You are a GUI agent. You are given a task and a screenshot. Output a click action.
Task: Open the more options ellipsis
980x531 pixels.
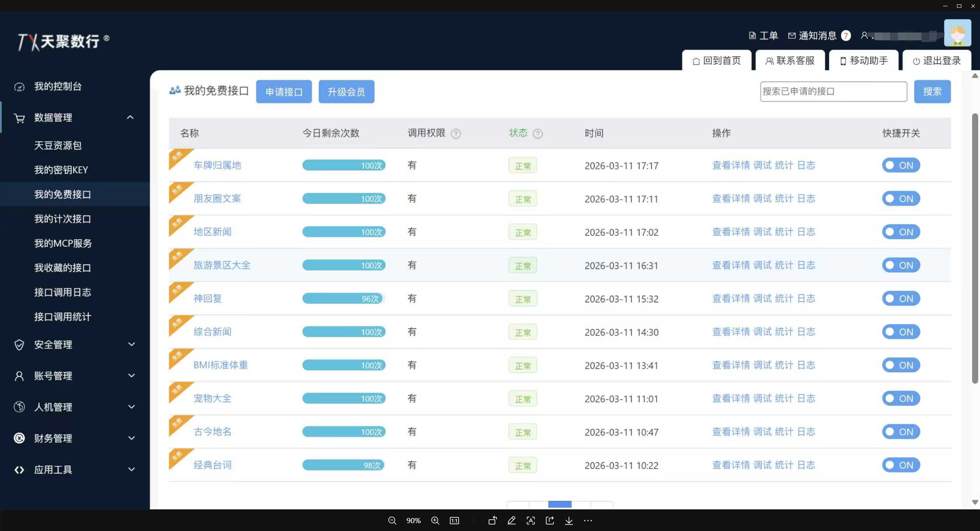[588, 521]
